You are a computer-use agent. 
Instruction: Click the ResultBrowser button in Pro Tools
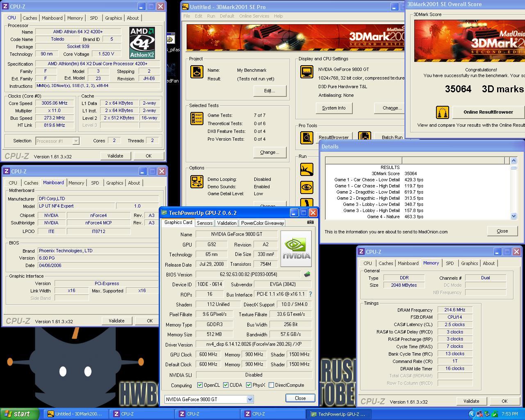(333, 137)
